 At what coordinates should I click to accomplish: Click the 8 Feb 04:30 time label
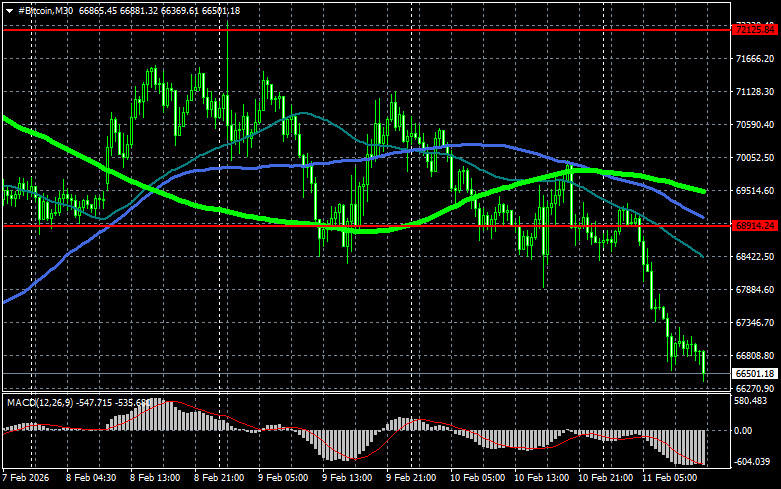click(x=91, y=478)
